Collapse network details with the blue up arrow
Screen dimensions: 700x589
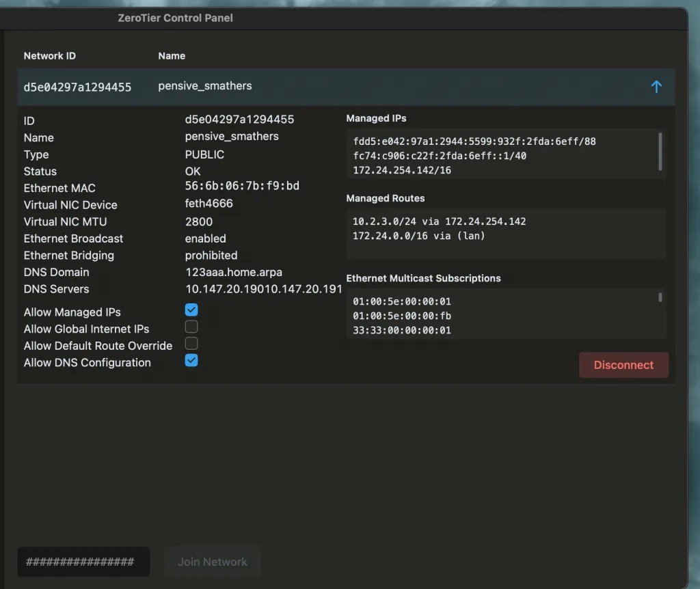(656, 87)
